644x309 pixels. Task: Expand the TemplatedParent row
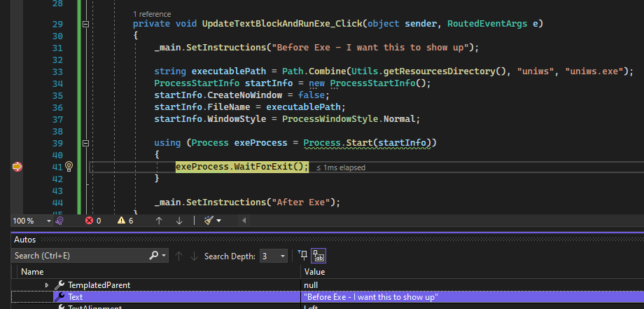46,284
